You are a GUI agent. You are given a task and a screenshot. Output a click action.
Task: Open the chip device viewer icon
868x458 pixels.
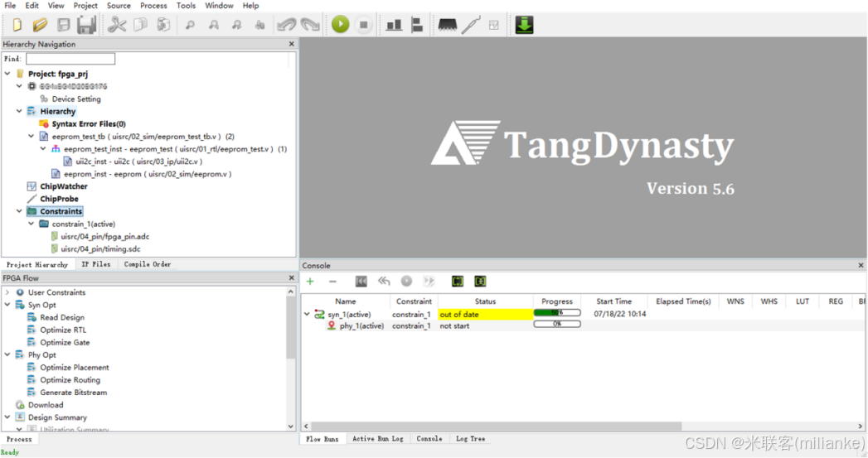[x=448, y=25]
